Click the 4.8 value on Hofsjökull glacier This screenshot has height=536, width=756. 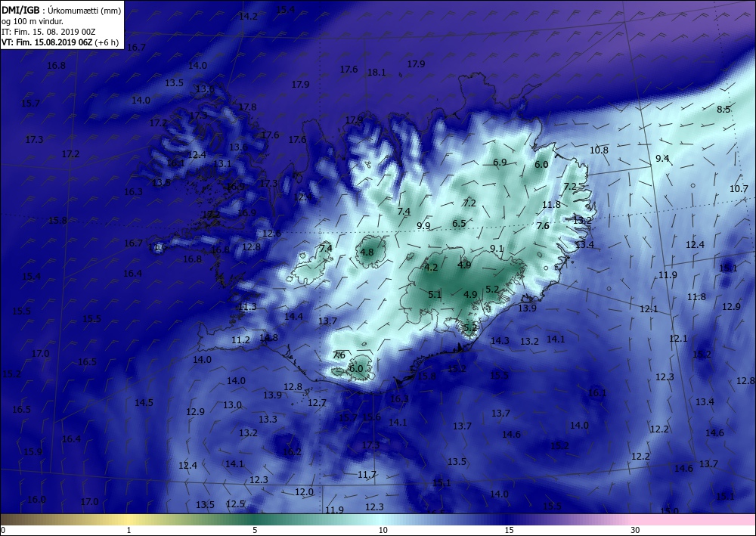(367, 252)
